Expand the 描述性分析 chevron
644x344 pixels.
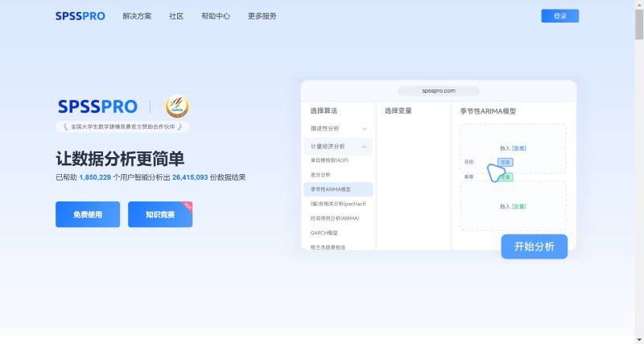pos(364,129)
